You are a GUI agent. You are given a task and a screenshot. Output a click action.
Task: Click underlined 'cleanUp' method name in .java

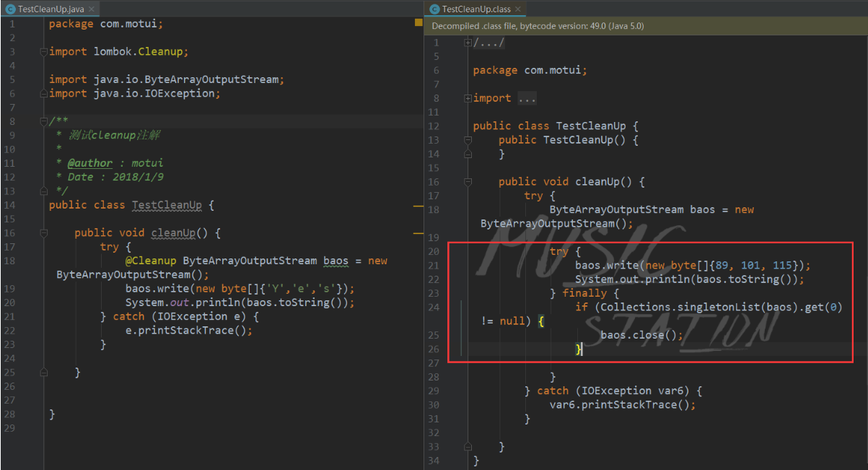point(173,232)
